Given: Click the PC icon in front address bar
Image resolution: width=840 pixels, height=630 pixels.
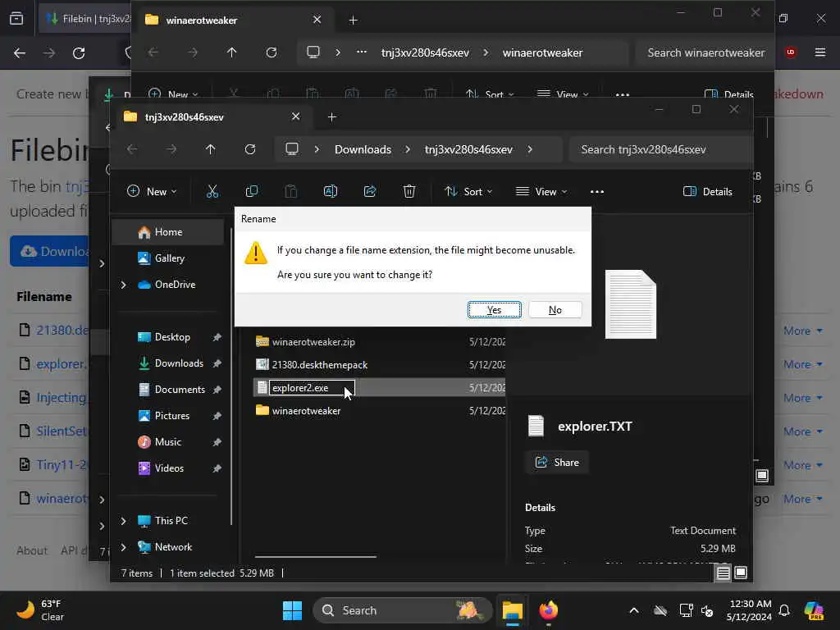Looking at the screenshot, I should tap(292, 149).
